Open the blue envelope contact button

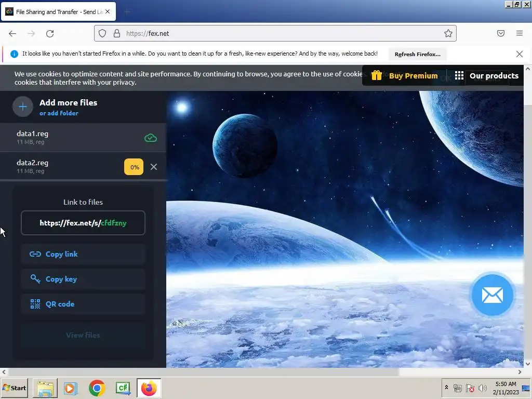pyautogui.click(x=493, y=295)
